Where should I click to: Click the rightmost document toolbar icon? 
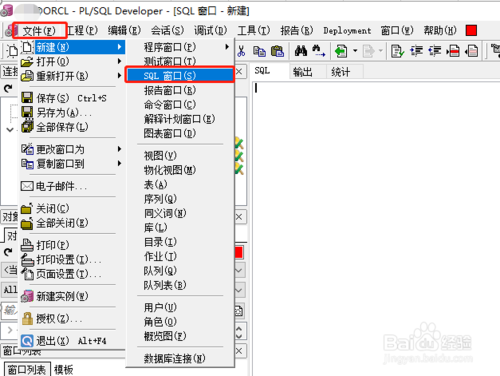[472, 51]
